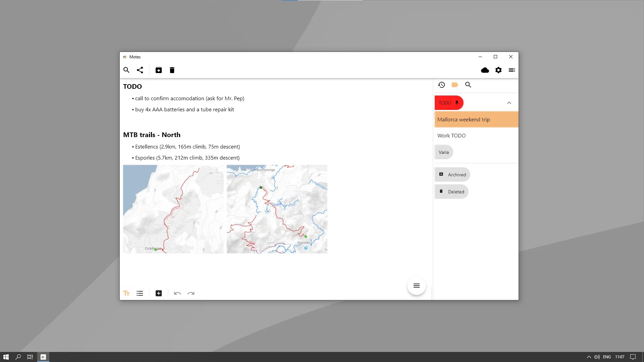Open text formatting options

click(126, 293)
